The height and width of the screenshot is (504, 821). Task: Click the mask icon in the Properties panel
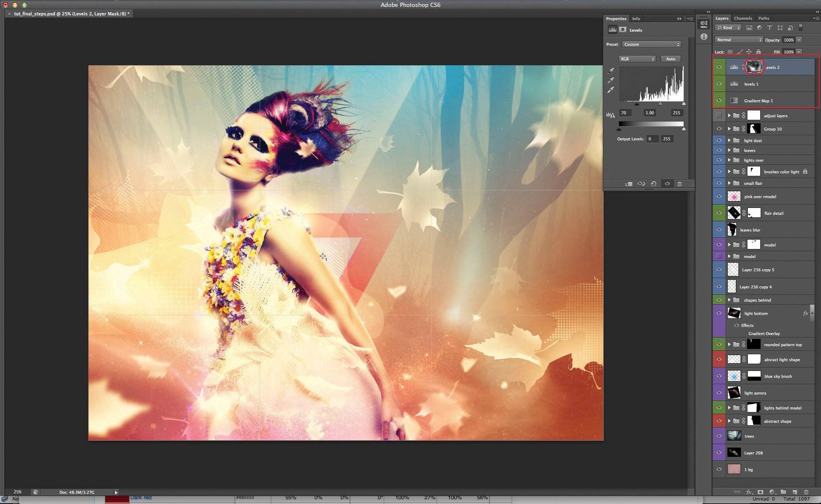[x=623, y=30]
